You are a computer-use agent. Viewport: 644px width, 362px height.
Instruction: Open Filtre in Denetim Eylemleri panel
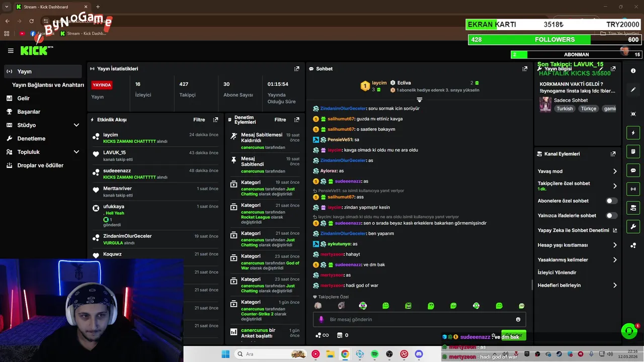point(280,120)
